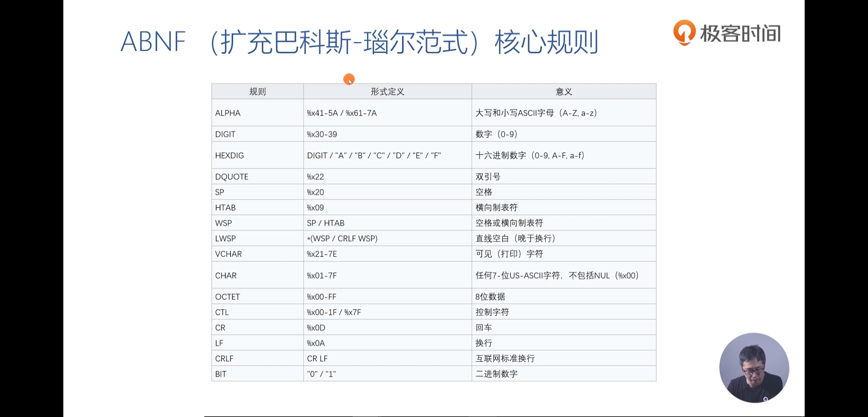The width and height of the screenshot is (868, 417).
Task: Click the '%x22' definition cell
Action: click(388, 176)
